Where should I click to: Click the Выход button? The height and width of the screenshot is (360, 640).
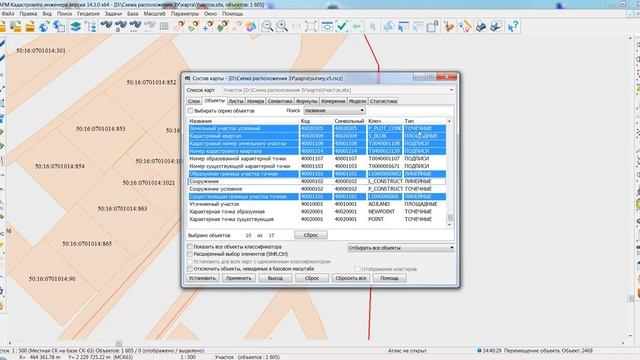tap(275, 278)
